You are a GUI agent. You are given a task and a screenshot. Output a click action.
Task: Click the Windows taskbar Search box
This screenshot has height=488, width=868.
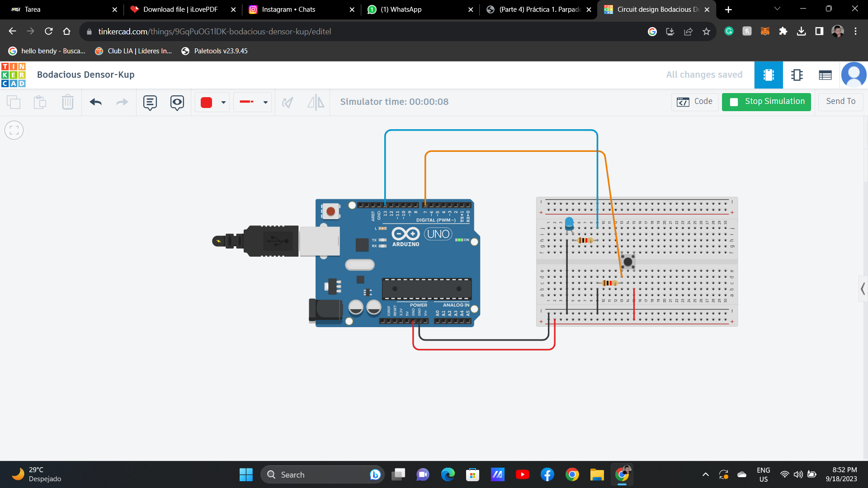tap(316, 475)
